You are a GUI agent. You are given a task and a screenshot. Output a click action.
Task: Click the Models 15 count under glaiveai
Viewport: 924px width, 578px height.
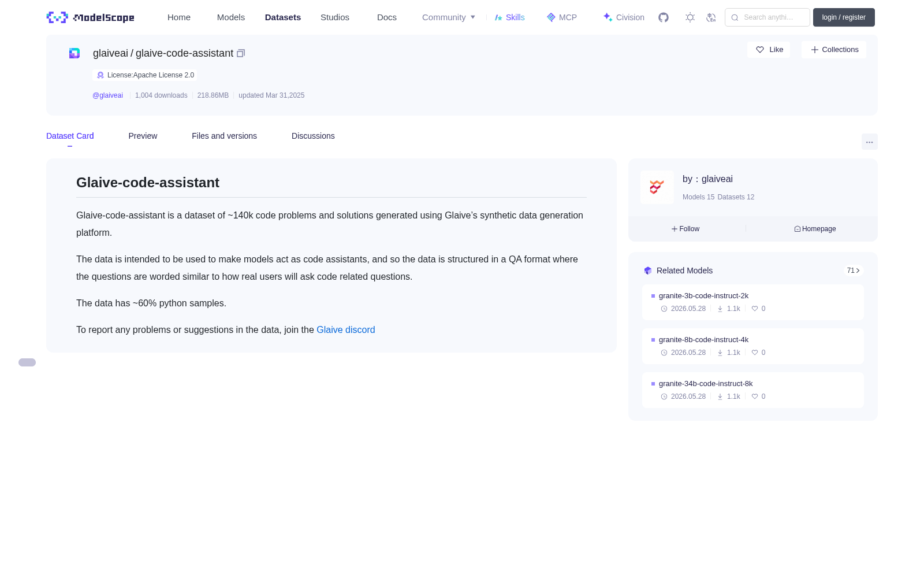click(698, 197)
